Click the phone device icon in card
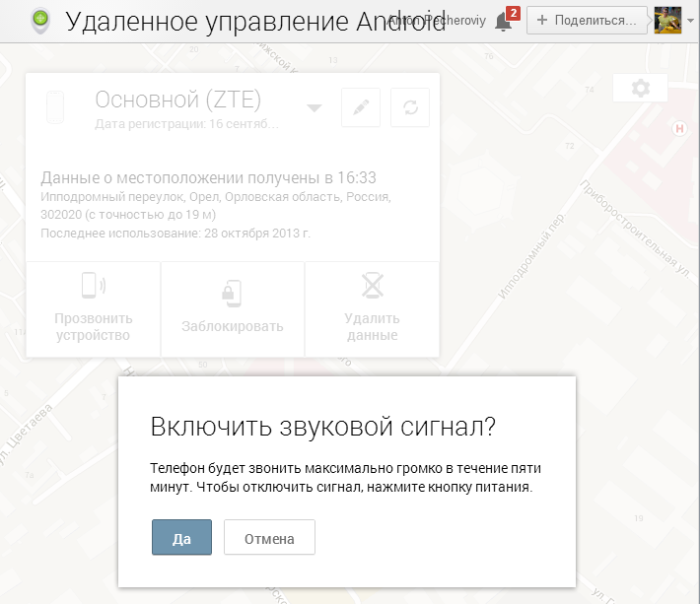The height and width of the screenshot is (604, 700). click(55, 107)
